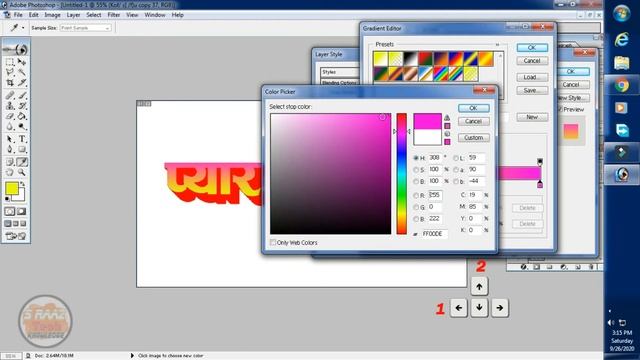This screenshot has width=640, height=360.
Task: Open the Edit menu
Action: pos(33,15)
